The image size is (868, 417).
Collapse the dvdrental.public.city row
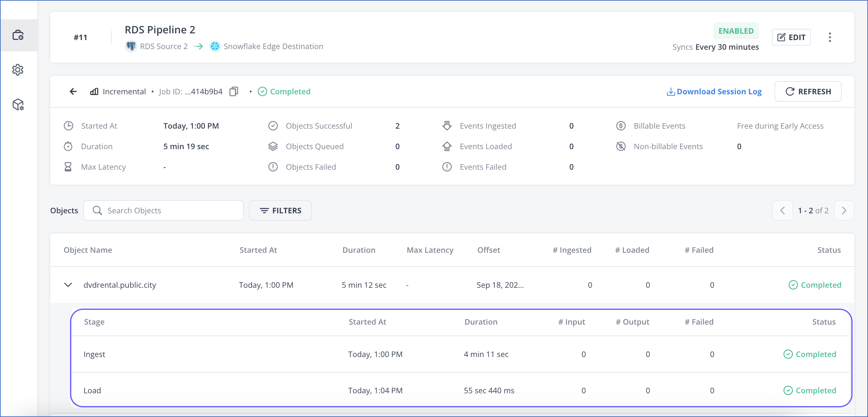pyautogui.click(x=68, y=285)
